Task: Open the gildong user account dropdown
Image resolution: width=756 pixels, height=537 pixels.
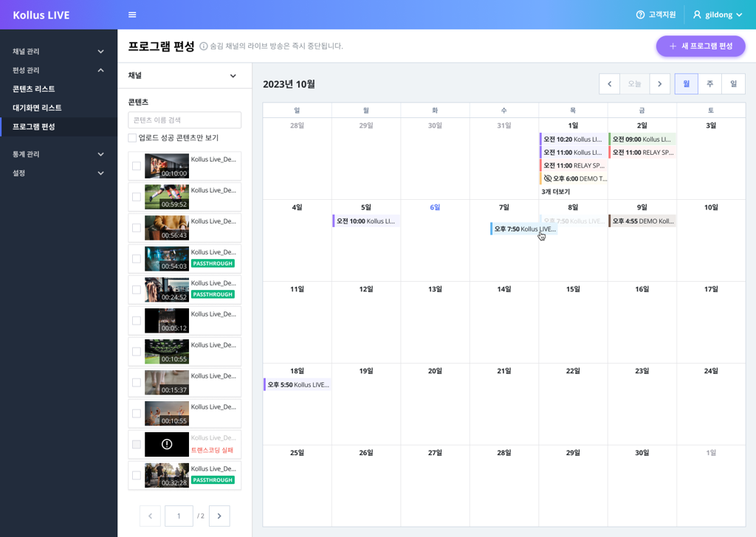Action: coord(718,15)
